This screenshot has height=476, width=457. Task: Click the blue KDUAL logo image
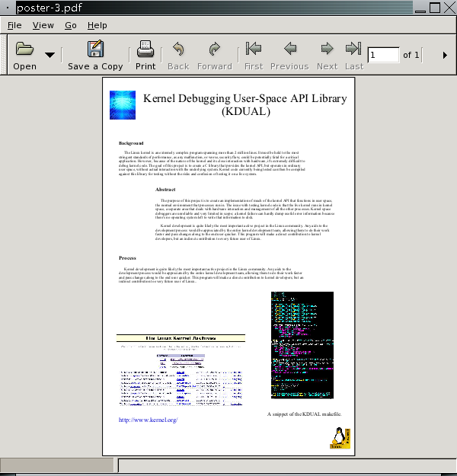123,105
